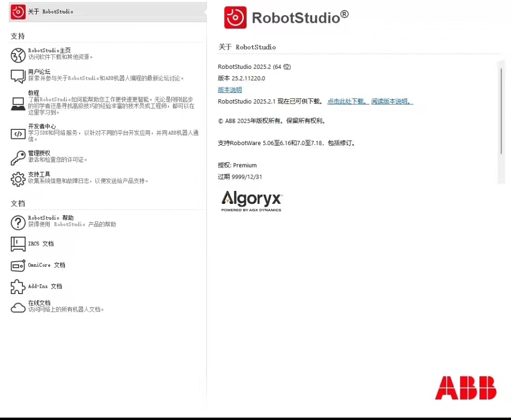This screenshot has width=511, height=420.
Task: Click the 访问软件下载和其他资源 description
Action: tap(60, 57)
